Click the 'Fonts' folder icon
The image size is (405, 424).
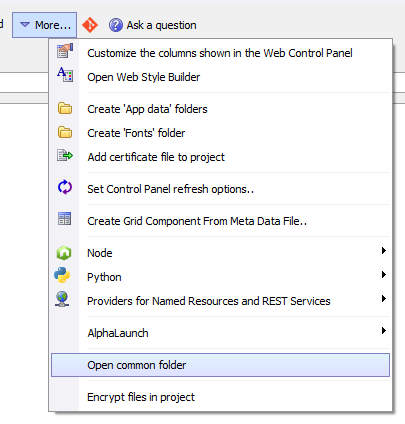[x=65, y=132]
